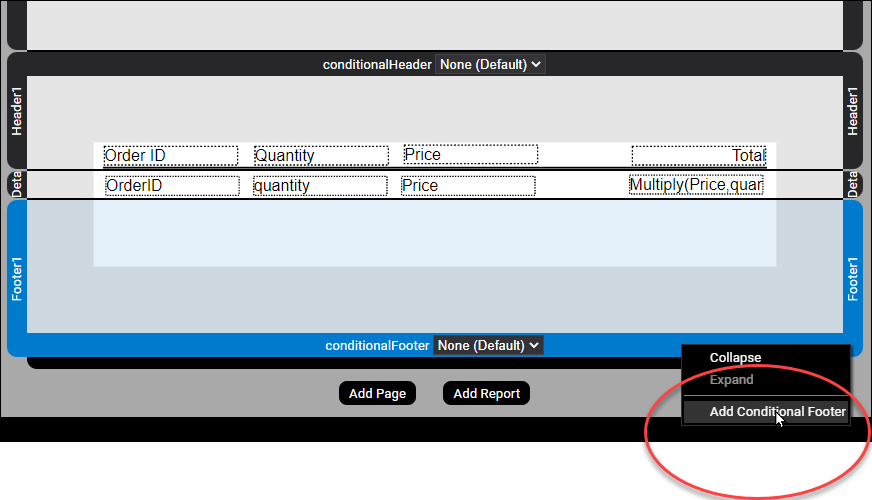Screen dimensions: 872x500
Task: Open the conditionalFooter None (Default) dropdown
Action: click(x=488, y=345)
